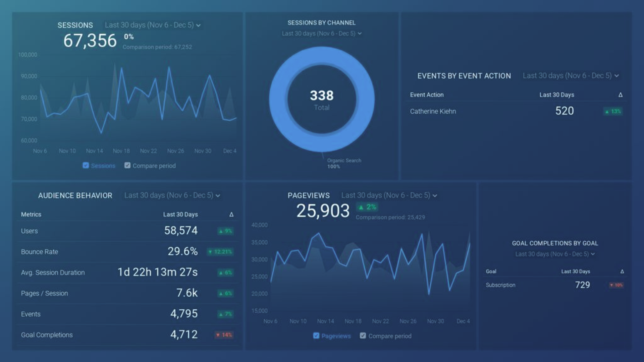Select the Subscription goal row
644x362 pixels.
(555, 285)
